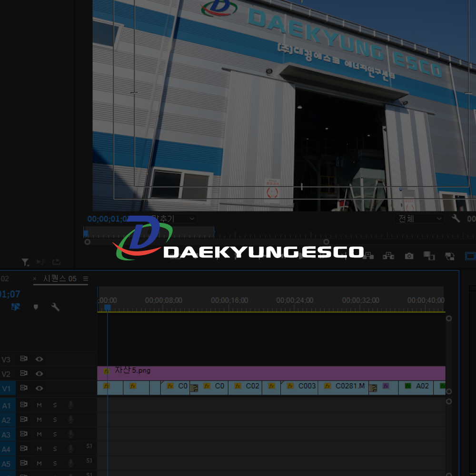
Task: Click fx badge on 자산 5.png clip
Action: click(x=107, y=371)
